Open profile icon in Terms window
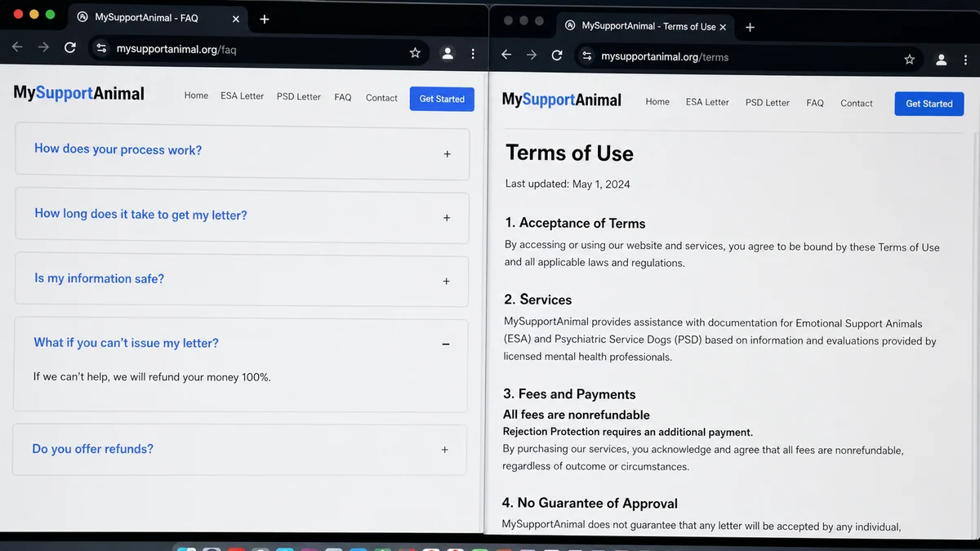The height and width of the screenshot is (551, 980). pos(942,60)
